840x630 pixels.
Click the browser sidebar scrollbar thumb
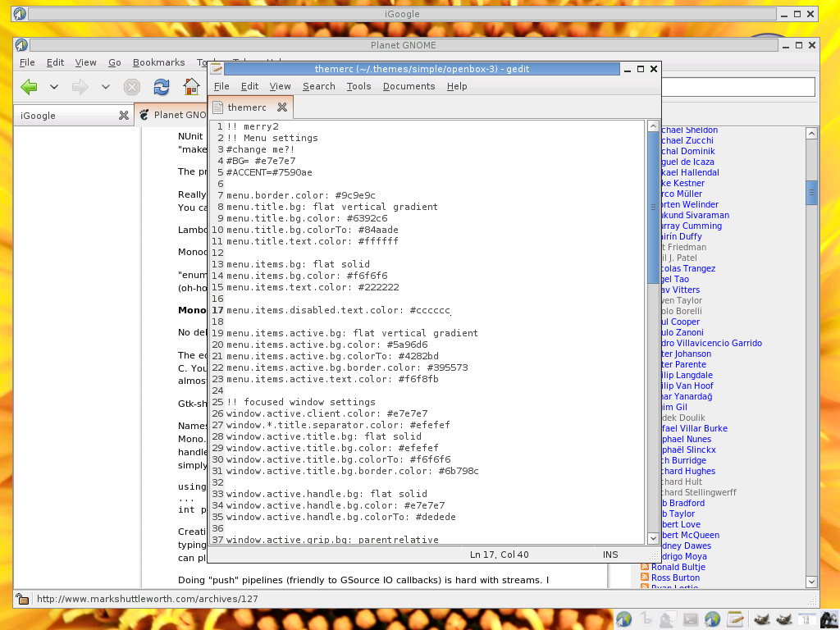[811, 192]
